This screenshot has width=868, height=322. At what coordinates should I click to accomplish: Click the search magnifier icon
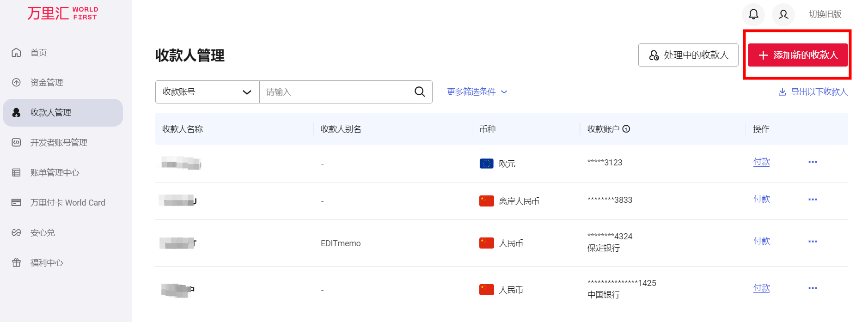[x=419, y=92]
